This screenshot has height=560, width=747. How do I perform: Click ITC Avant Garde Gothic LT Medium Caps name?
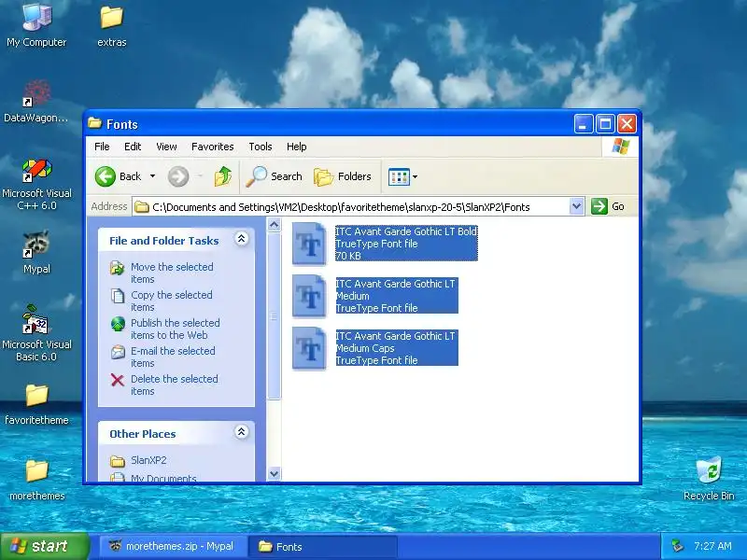pyautogui.click(x=395, y=342)
